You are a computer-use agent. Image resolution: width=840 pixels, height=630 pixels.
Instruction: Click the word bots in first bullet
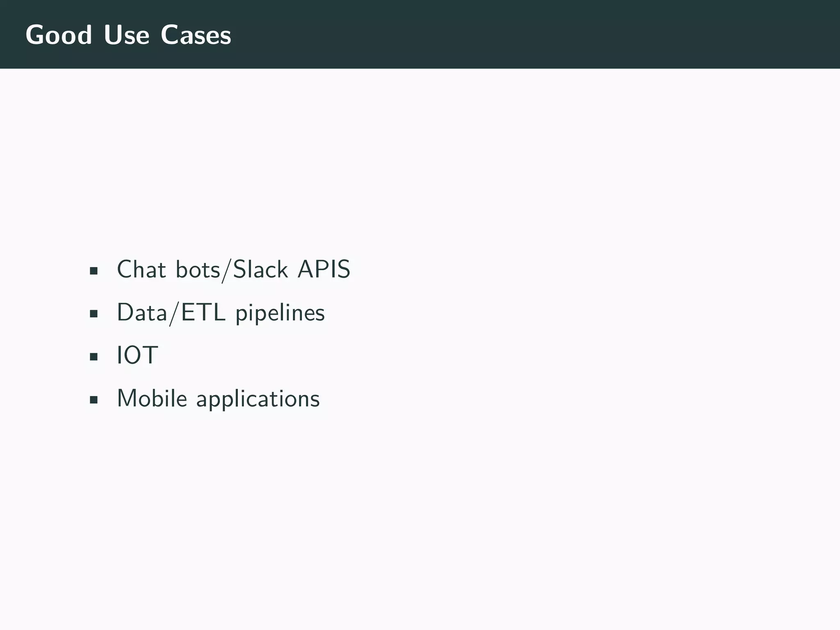click(x=198, y=269)
